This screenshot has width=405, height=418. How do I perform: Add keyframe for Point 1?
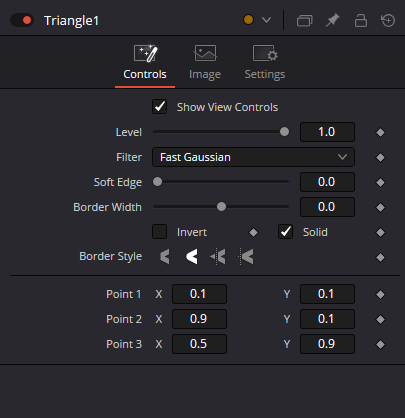(380, 294)
